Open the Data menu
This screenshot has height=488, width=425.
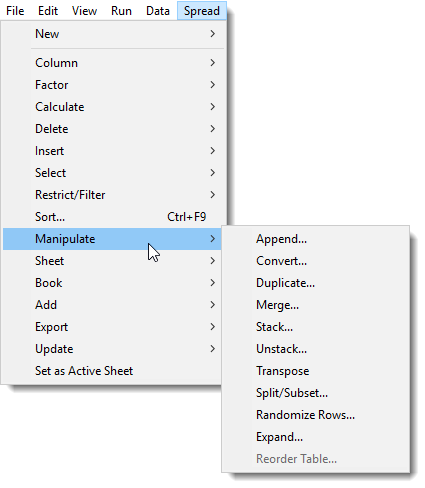point(158,11)
